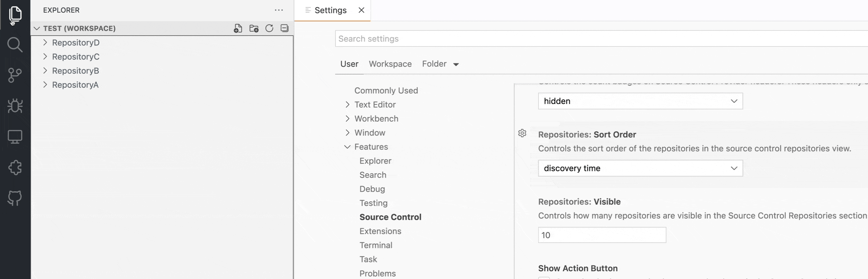The height and width of the screenshot is (279, 868).
Task: Open the Remote Explorer icon
Action: [x=15, y=137]
